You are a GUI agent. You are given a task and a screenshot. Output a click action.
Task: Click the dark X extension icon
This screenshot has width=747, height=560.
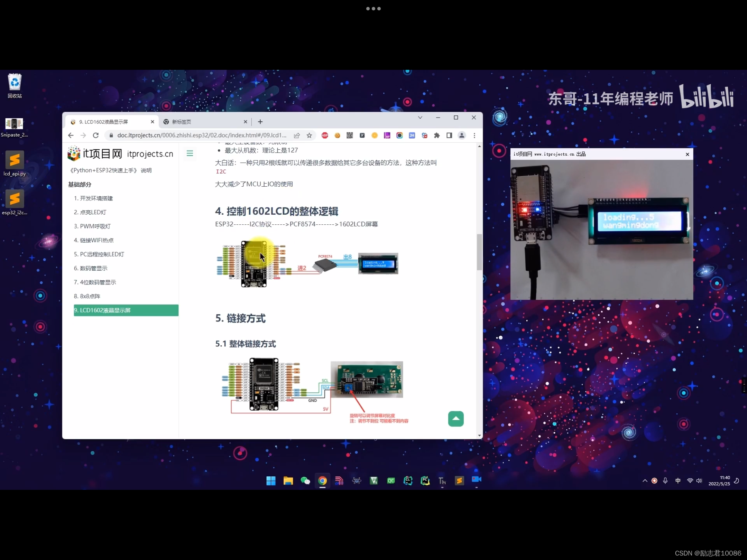point(362,136)
